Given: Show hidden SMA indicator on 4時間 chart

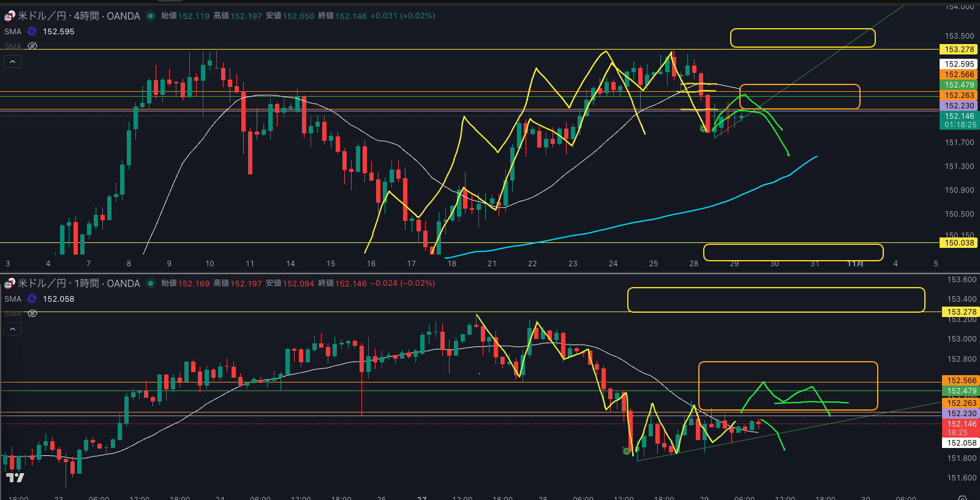Looking at the screenshot, I should (32, 46).
